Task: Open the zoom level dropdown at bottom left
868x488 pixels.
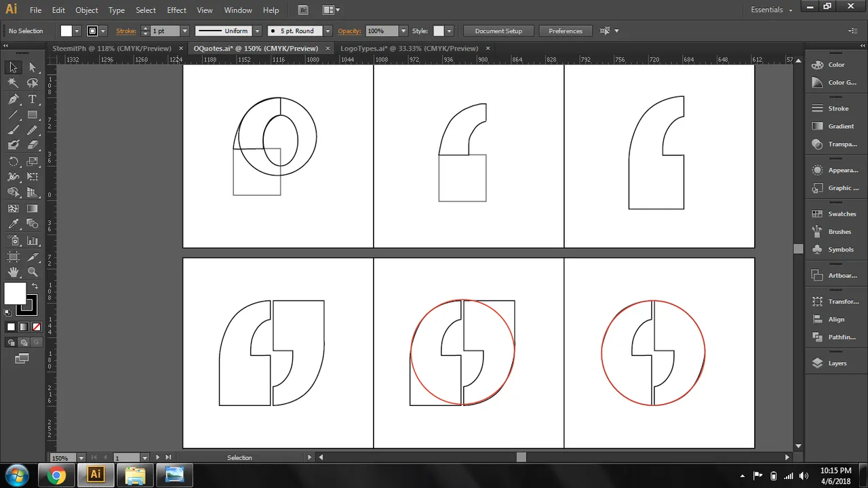Action: [x=81, y=458]
